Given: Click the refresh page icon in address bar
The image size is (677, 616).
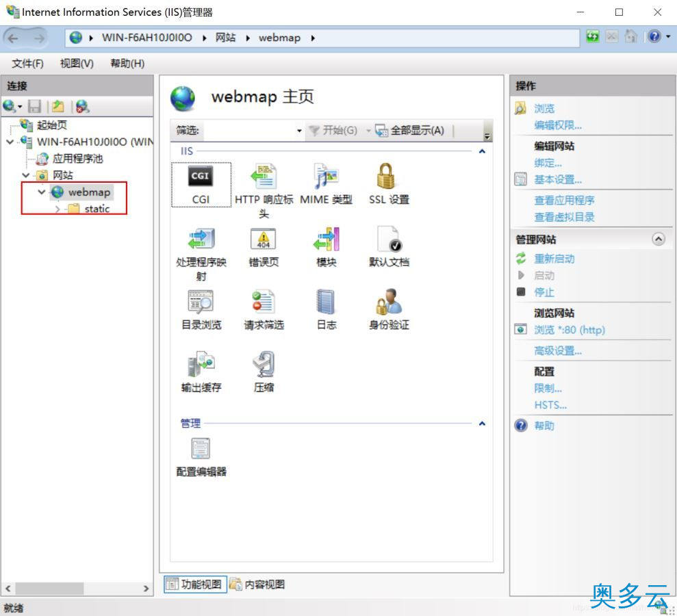Looking at the screenshot, I should pos(592,36).
